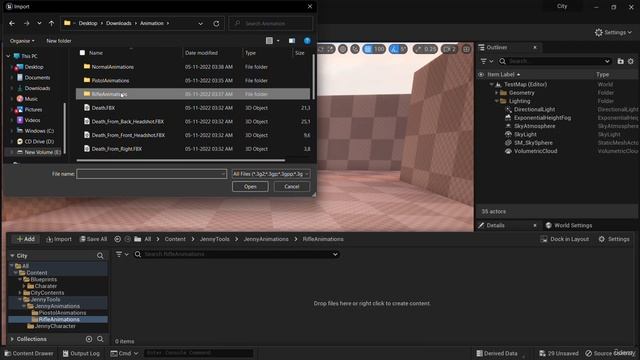Click the Outliner search field
This screenshot has height=360, width=640.
coord(555,61)
